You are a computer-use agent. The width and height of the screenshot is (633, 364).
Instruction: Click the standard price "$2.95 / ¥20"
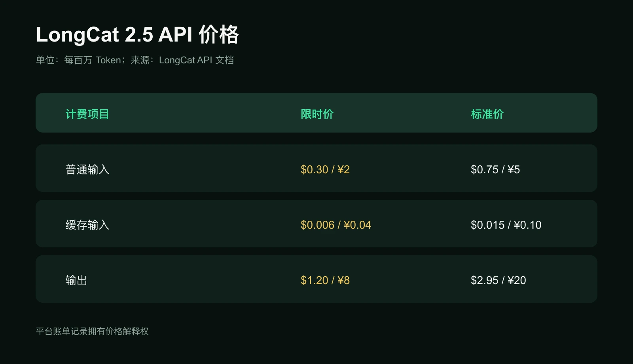[498, 280]
